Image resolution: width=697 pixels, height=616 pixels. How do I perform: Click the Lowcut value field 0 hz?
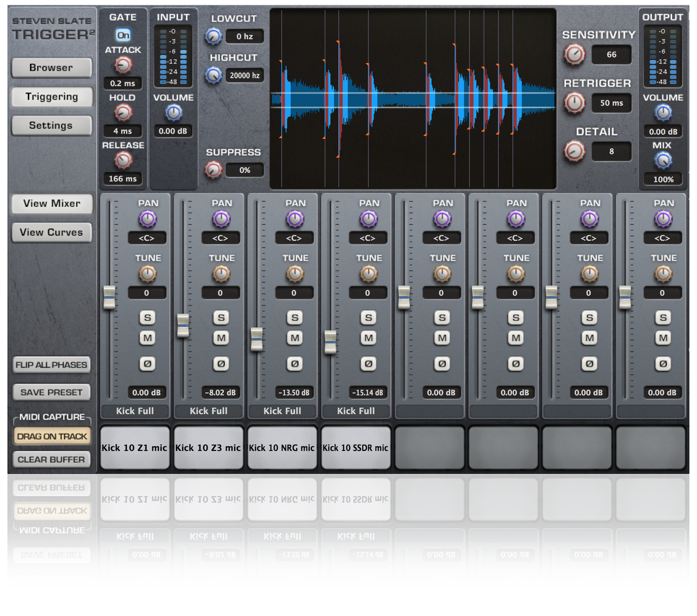tap(244, 36)
